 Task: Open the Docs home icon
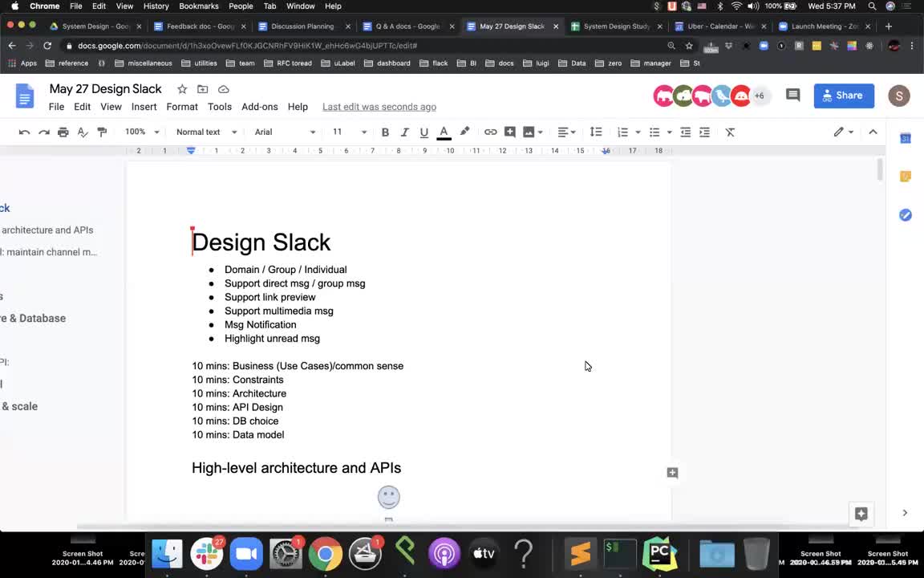[x=25, y=96]
